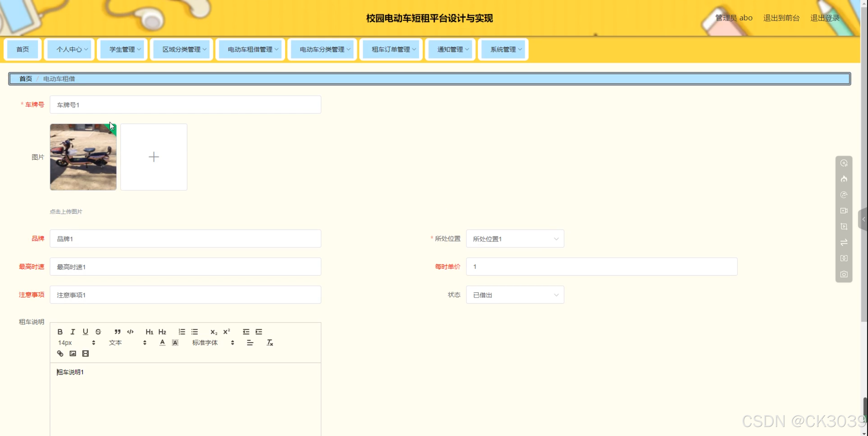Image resolution: width=868 pixels, height=436 pixels.
Task: Click the 退出登录 link
Action: (824, 18)
